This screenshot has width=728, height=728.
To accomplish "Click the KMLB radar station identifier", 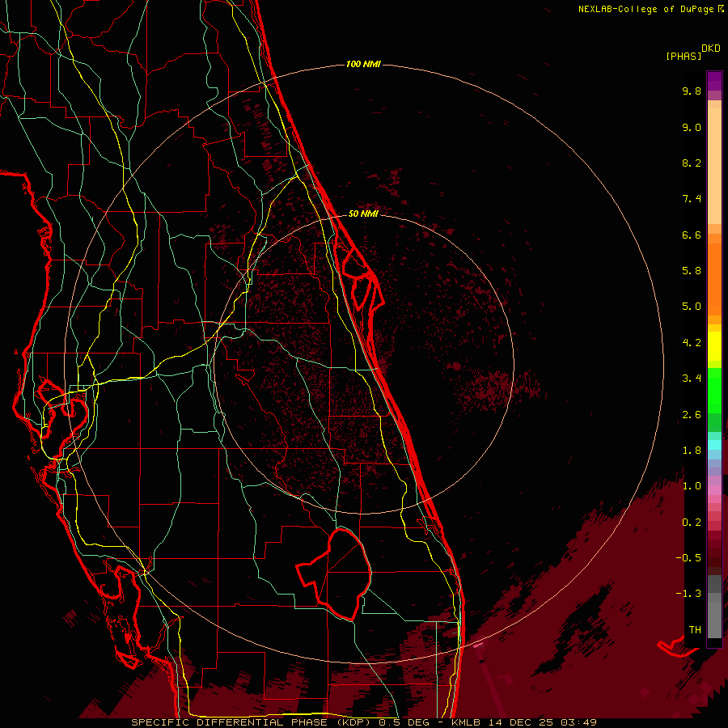I will click(x=466, y=722).
